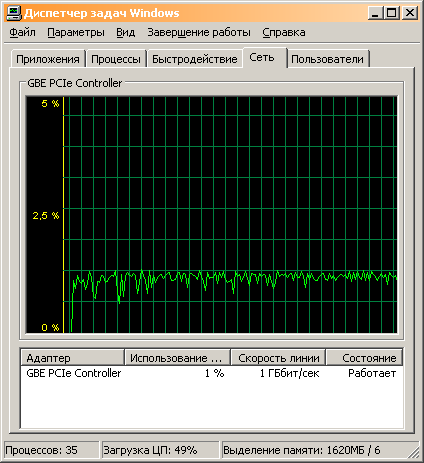Image resolution: width=424 pixels, height=463 pixels.
Task: Sort by the Скорость линии column header
Action: [x=278, y=358]
